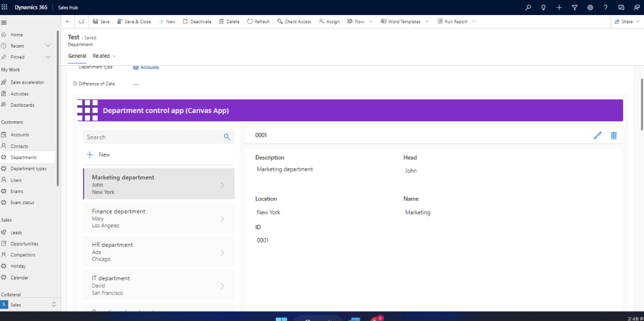Screen dimensions: 644x321
Task: Click the pencil edit icon for record 0001
Action: 597,136
